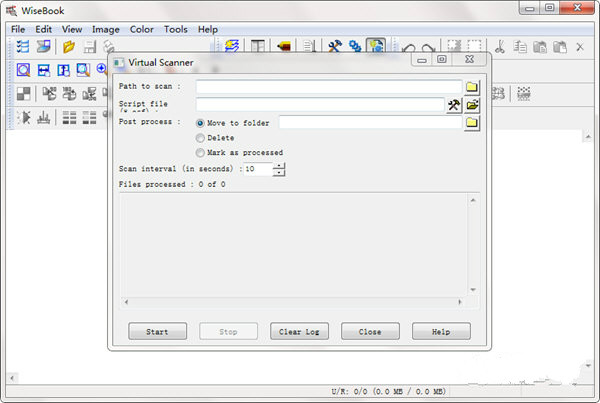Click the Move to folder path field

pyautogui.click(x=370, y=122)
